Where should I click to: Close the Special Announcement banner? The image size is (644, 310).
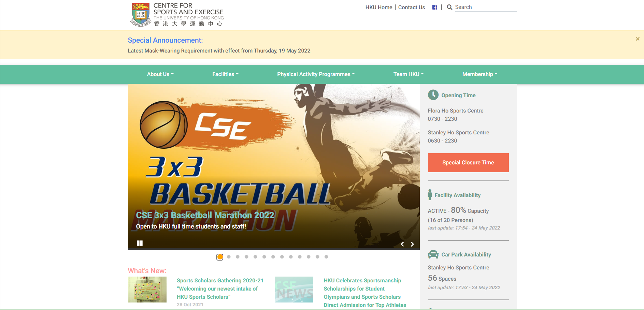pos(638,39)
